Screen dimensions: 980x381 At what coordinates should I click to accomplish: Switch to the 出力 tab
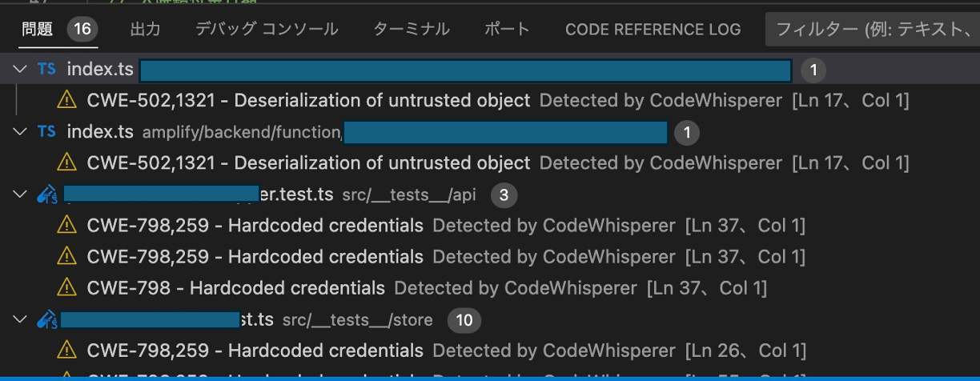pyautogui.click(x=145, y=30)
